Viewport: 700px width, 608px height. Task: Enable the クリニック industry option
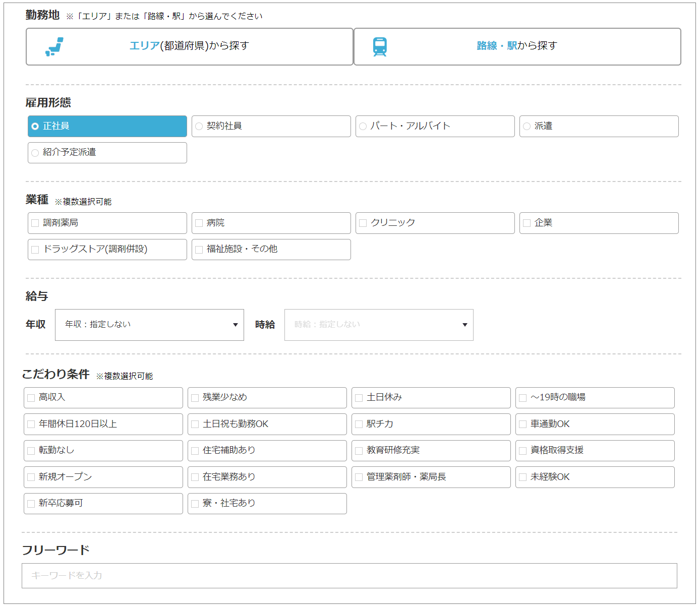click(x=435, y=223)
